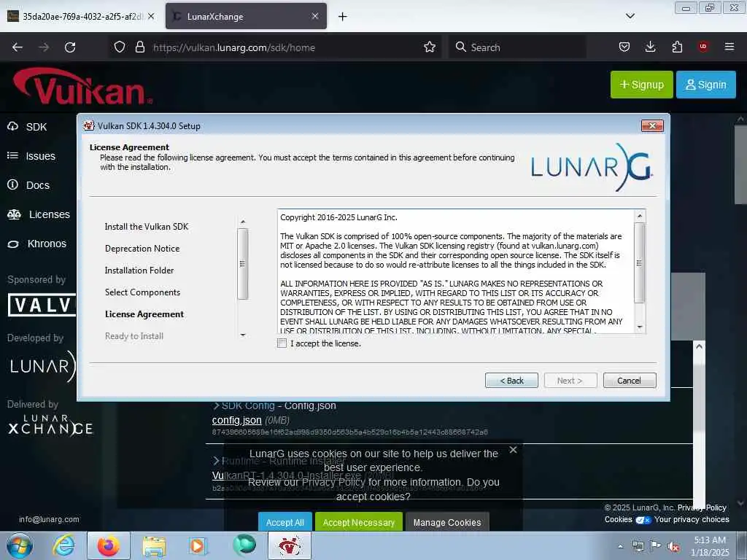Click the info@lunarg.com email link
This screenshot has height=560, width=747.
click(x=49, y=519)
